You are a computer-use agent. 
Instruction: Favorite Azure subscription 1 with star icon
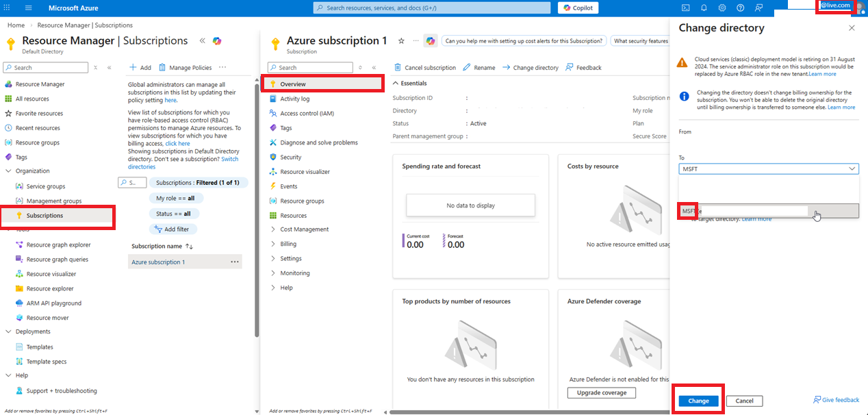pyautogui.click(x=401, y=41)
